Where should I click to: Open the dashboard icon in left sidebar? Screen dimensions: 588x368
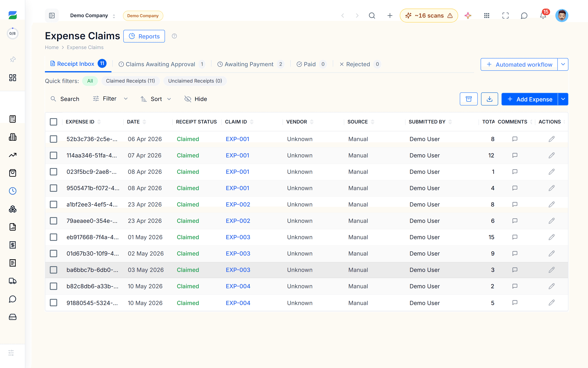(13, 78)
